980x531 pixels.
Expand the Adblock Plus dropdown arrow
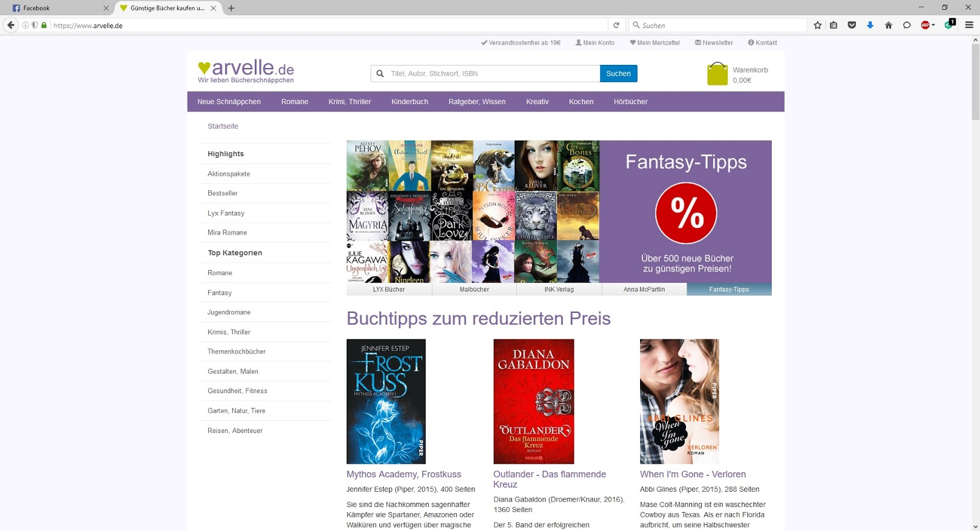pyautogui.click(x=933, y=25)
